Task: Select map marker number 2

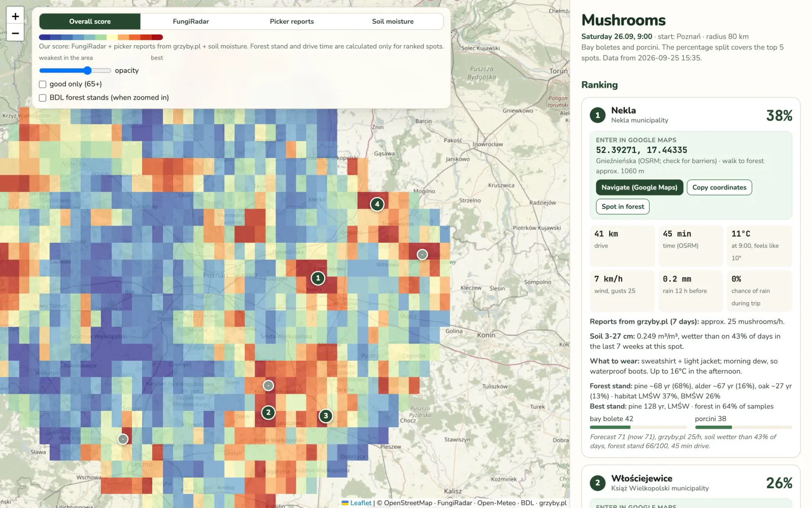Action: point(268,412)
